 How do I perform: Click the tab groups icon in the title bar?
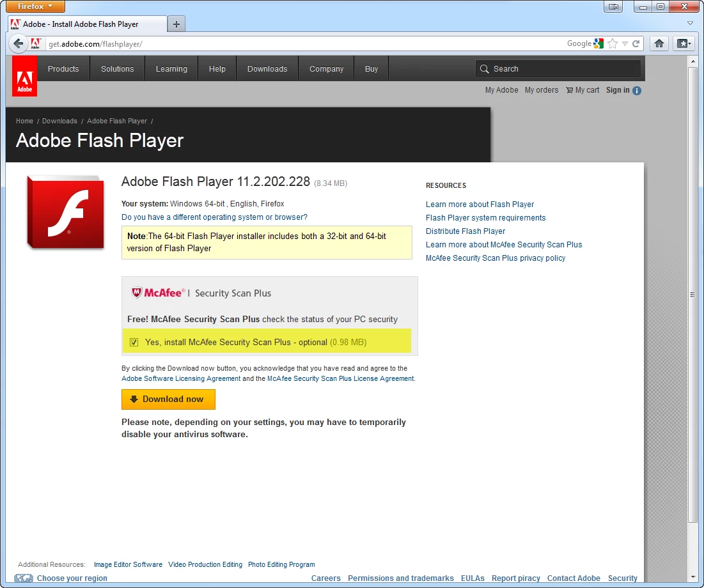point(613,7)
